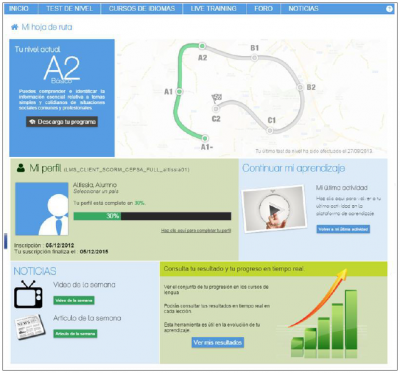Go to TEST DE NIVEL tab

(69, 9)
